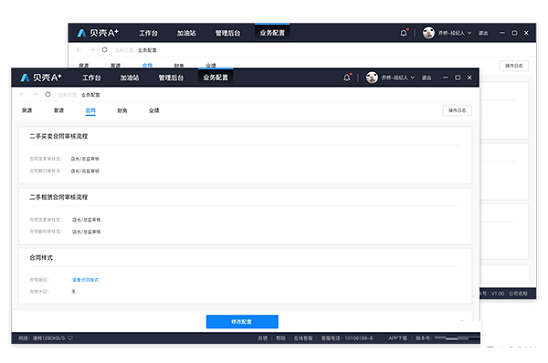Switch to the 财务 tab

[x=122, y=110]
